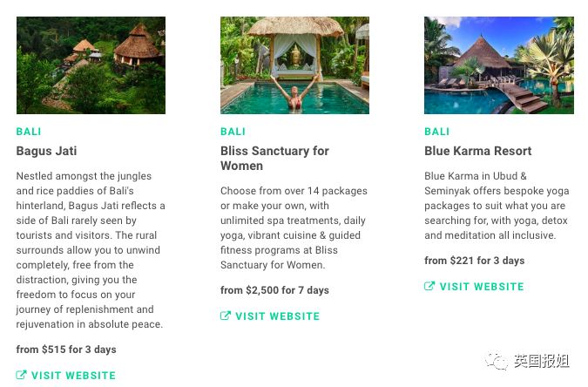Click the Bliss Sanctuary for Women heading
Viewport: 588px width, 387px height.
pyautogui.click(x=274, y=158)
